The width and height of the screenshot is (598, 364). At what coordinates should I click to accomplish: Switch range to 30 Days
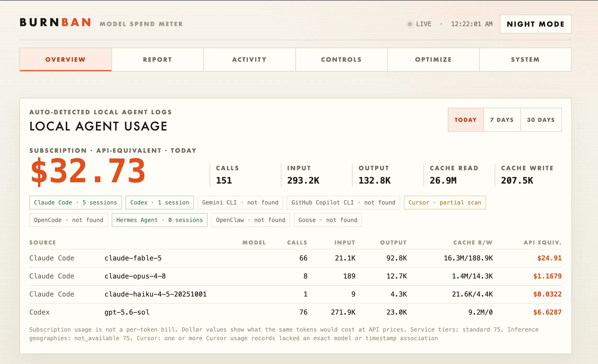coord(541,120)
